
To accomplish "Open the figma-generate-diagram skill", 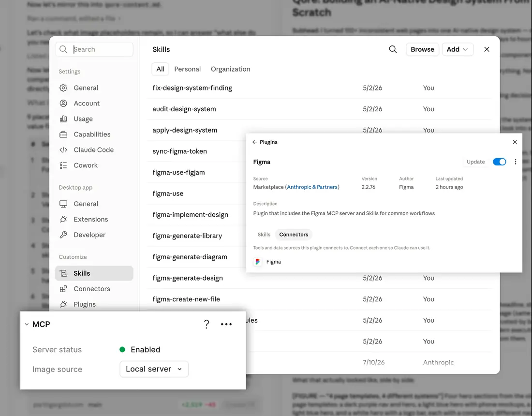I will point(190,257).
